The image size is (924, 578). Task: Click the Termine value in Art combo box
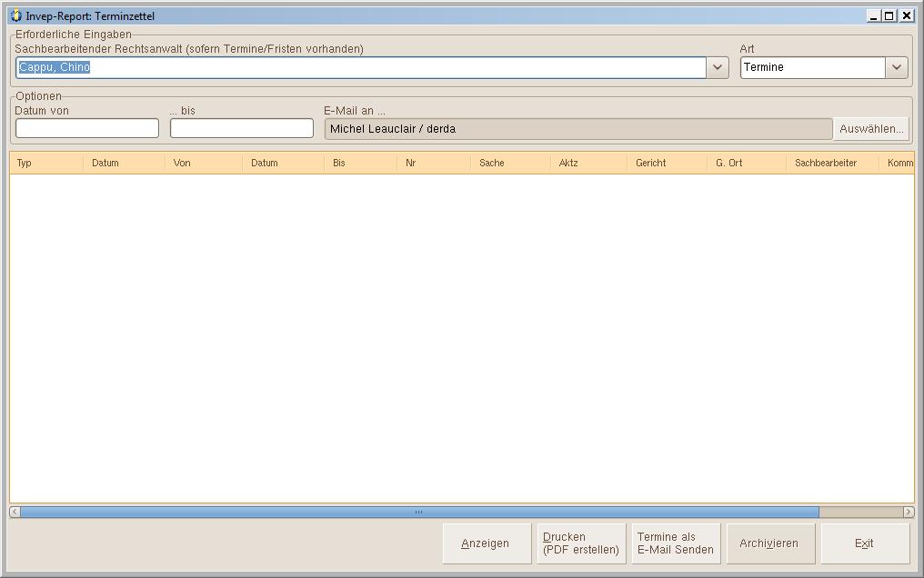coord(813,67)
